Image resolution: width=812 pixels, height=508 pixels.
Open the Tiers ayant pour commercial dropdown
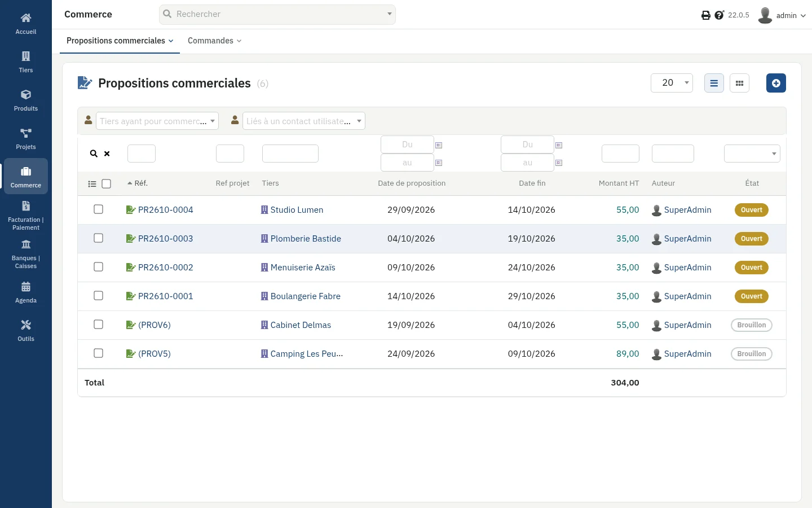(157, 121)
